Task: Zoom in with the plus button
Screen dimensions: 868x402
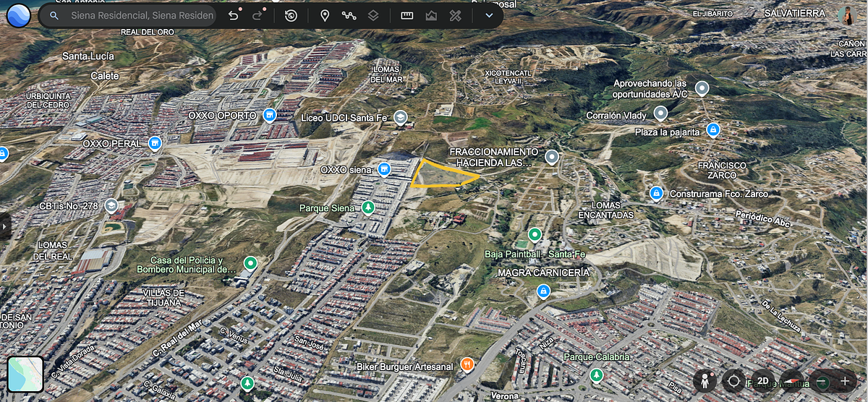Action: coord(844,380)
